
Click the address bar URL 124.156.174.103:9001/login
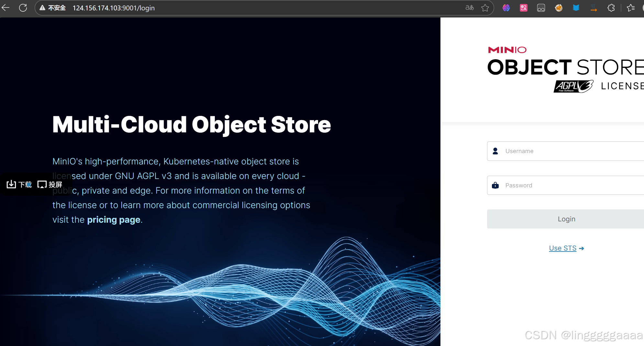(x=114, y=8)
